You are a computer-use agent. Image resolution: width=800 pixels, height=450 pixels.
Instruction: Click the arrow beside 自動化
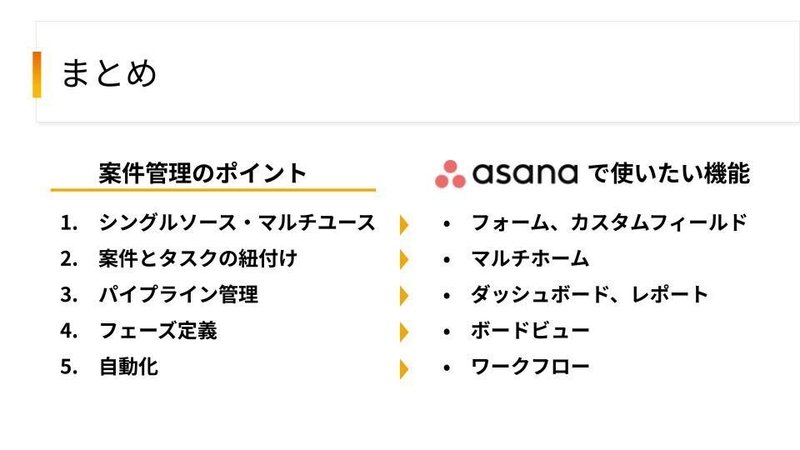pos(404,369)
